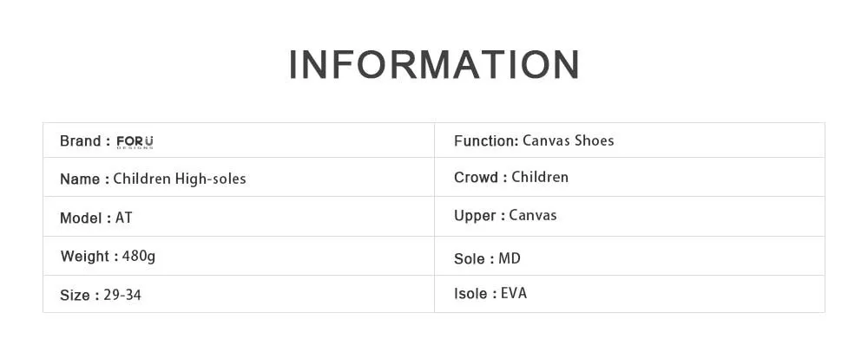Image resolution: width=868 pixels, height=352 pixels.
Task: Select the Brand label text
Action: coord(80,141)
